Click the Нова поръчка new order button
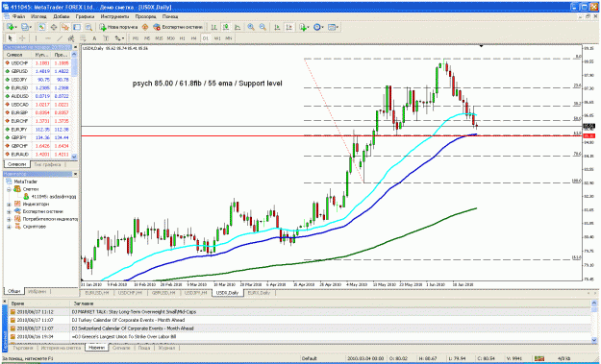This screenshot has width=601, height=364. click(x=118, y=27)
